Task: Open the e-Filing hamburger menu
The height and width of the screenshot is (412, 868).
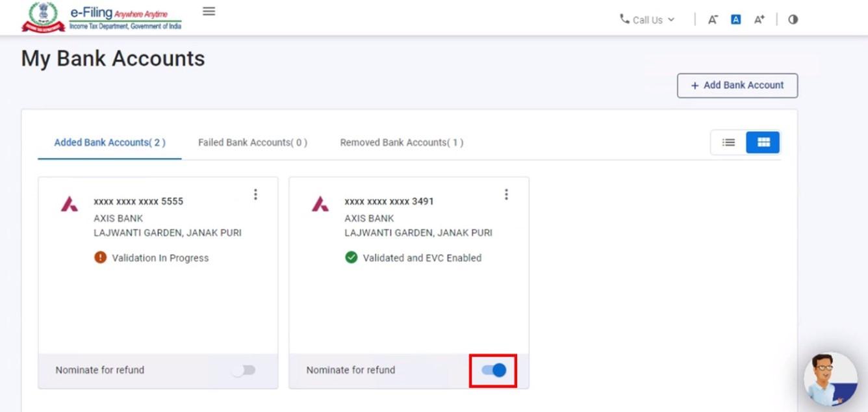Action: [x=208, y=11]
